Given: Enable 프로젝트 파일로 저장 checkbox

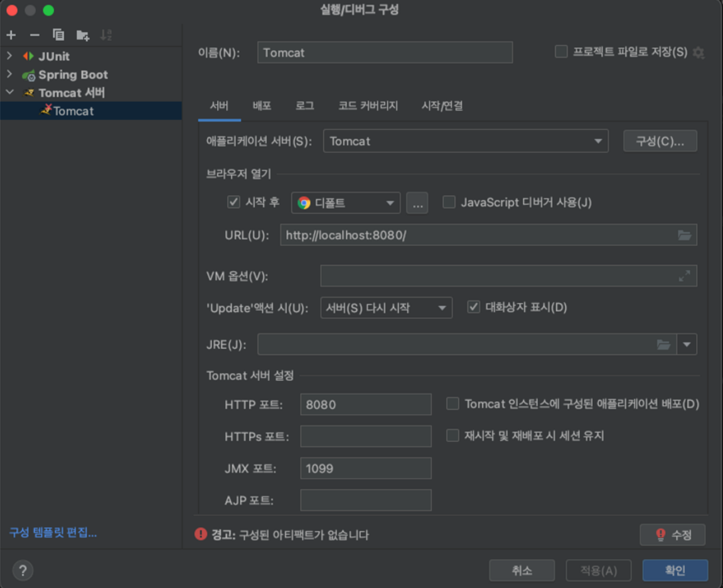Looking at the screenshot, I should click(x=561, y=51).
